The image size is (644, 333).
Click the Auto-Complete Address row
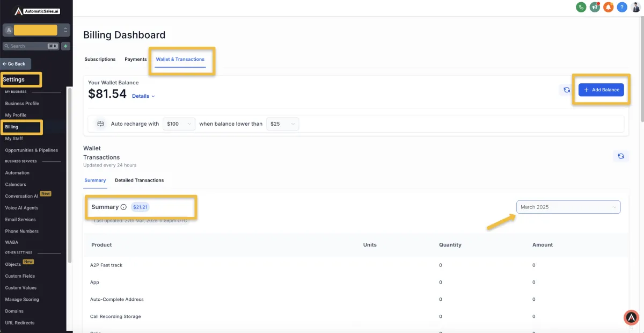[355, 299]
